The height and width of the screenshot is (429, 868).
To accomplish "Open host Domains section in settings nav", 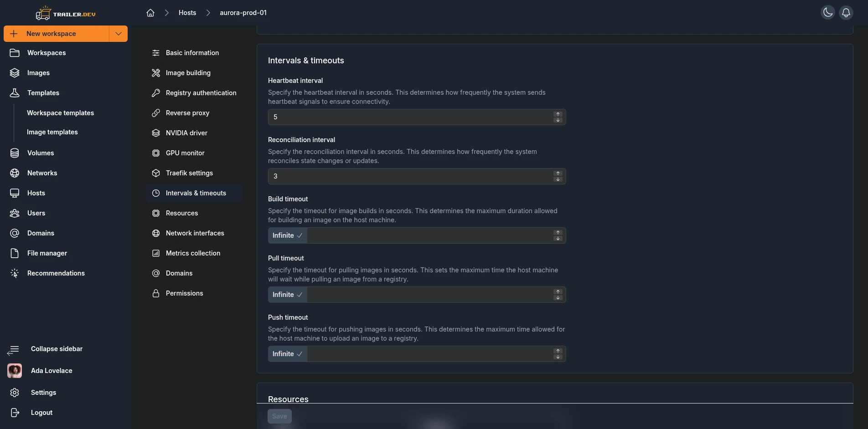I will 194,273.
